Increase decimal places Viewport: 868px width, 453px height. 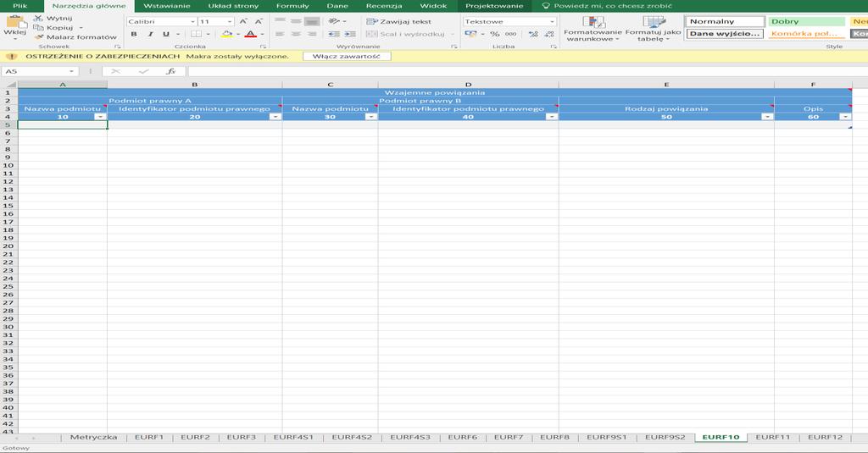(x=533, y=35)
